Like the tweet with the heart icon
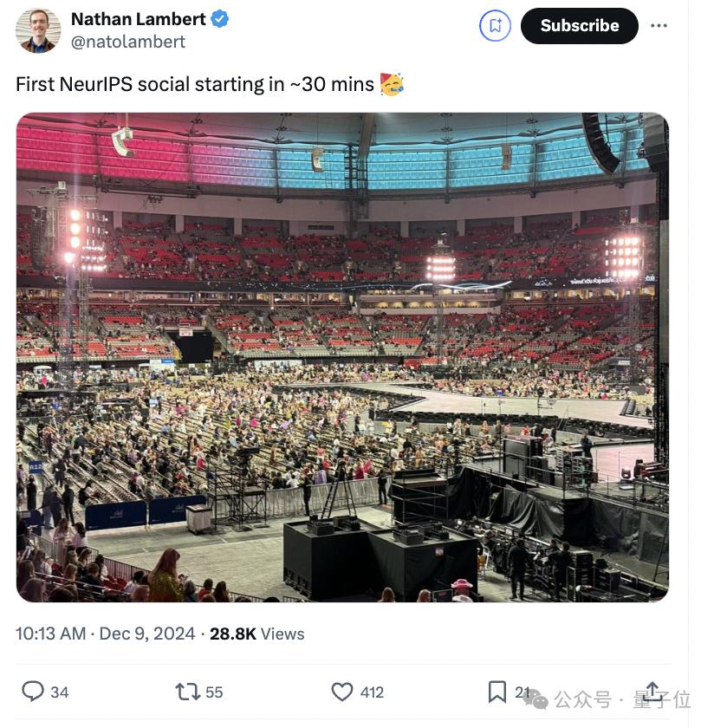 (x=342, y=692)
